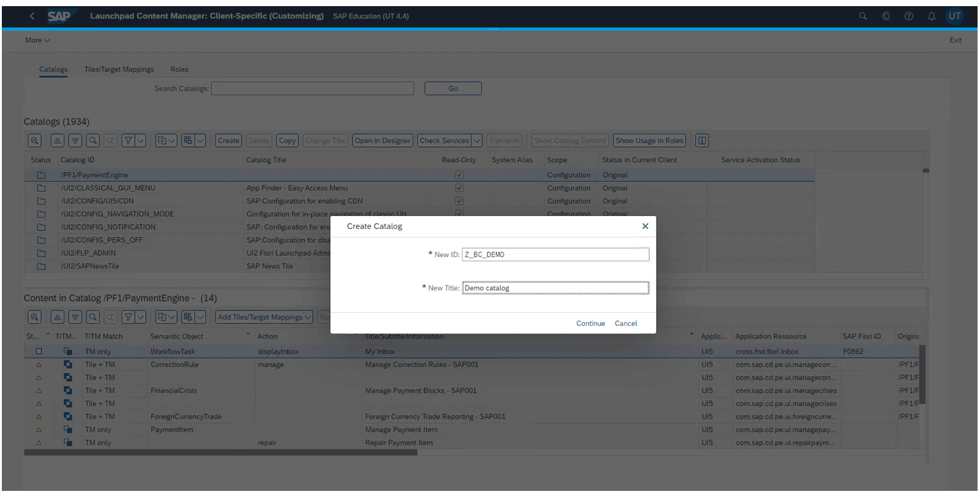
Task: Click the Details icon in Catalogs toolbar
Action: pyautogui.click(x=35, y=141)
